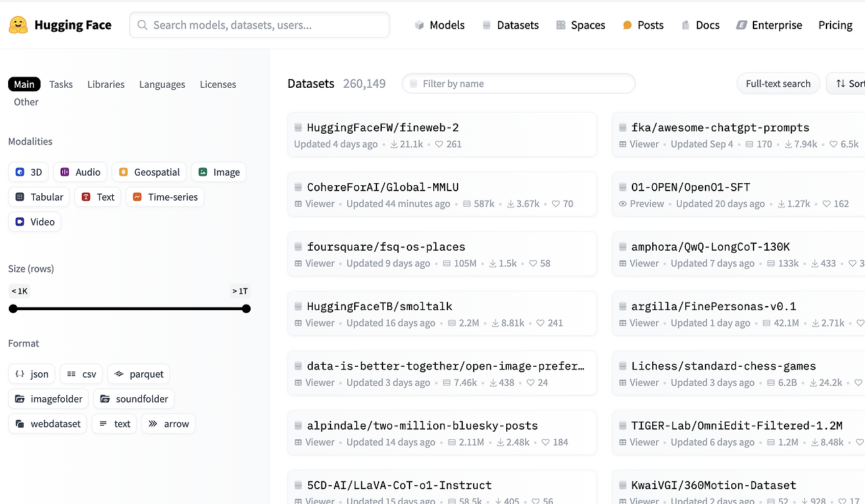Open the Sort dropdown

click(x=849, y=84)
